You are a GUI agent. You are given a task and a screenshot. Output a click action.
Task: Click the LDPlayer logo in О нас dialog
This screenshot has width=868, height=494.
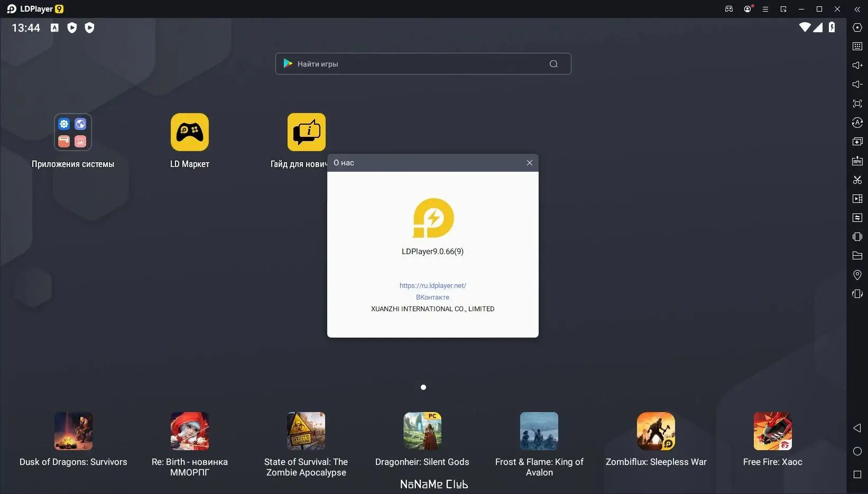[x=433, y=218]
